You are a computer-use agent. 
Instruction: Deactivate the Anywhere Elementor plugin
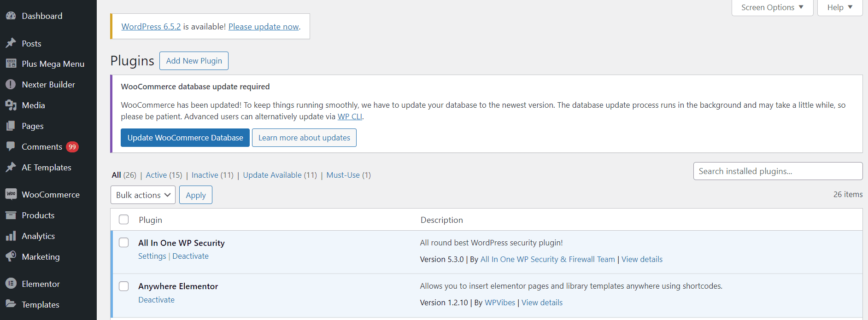coord(156,300)
